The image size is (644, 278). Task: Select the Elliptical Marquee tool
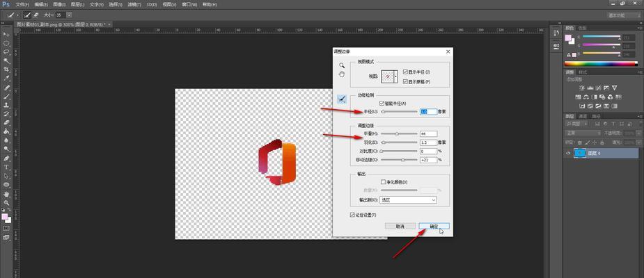tap(6, 43)
